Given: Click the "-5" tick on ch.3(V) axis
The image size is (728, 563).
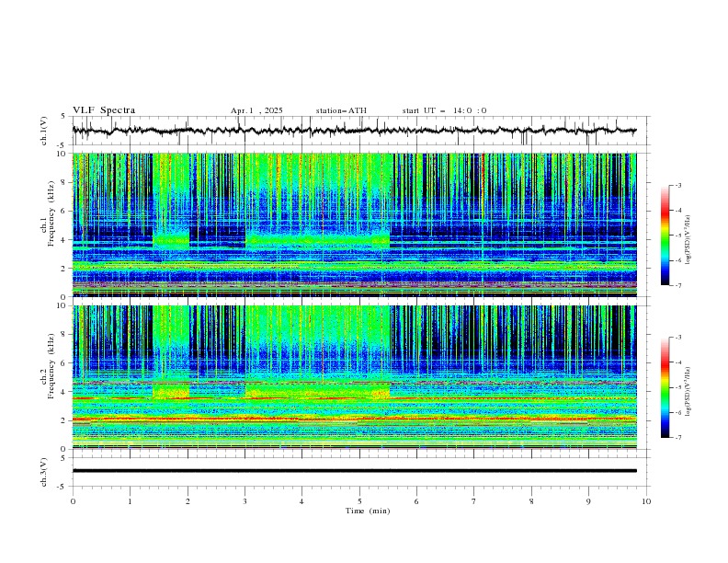Looking at the screenshot, I should (x=63, y=487).
